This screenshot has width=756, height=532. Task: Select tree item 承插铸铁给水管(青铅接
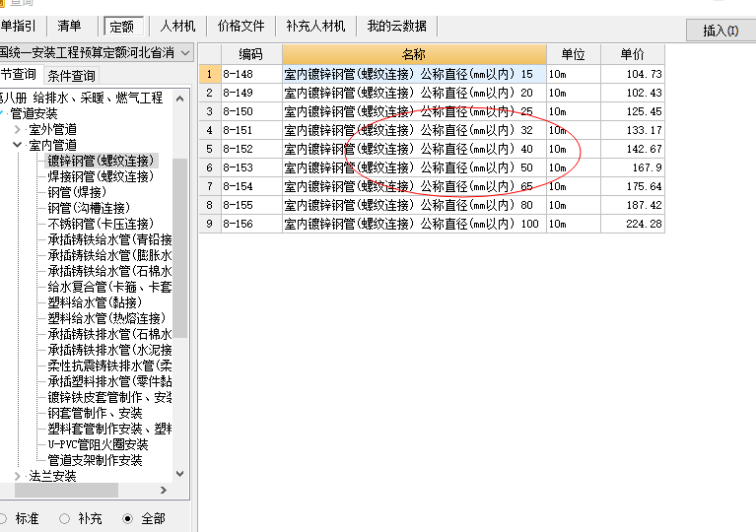[x=110, y=239]
